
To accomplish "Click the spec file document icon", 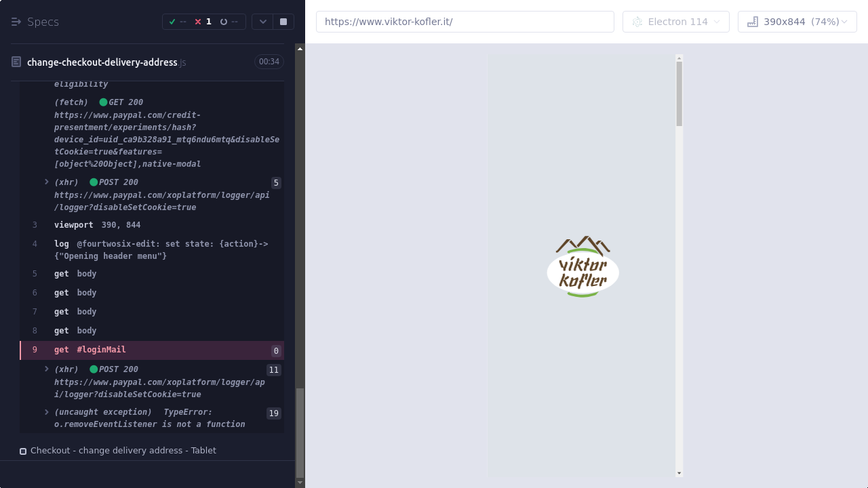I will click(16, 62).
